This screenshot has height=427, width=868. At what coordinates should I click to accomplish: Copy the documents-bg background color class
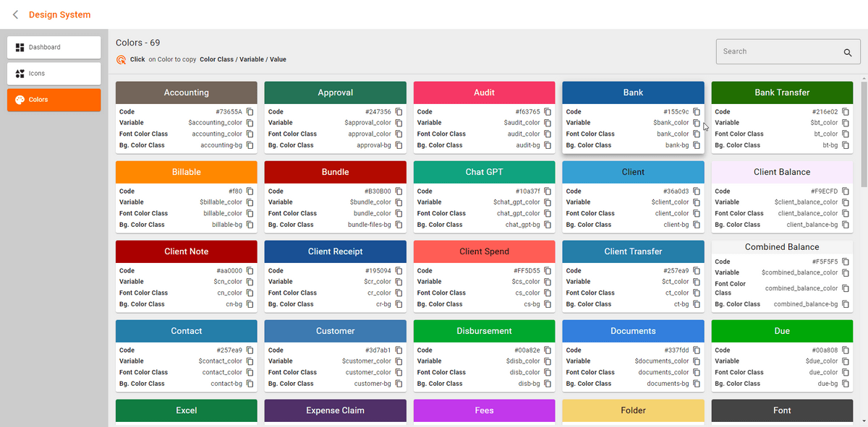pos(697,384)
